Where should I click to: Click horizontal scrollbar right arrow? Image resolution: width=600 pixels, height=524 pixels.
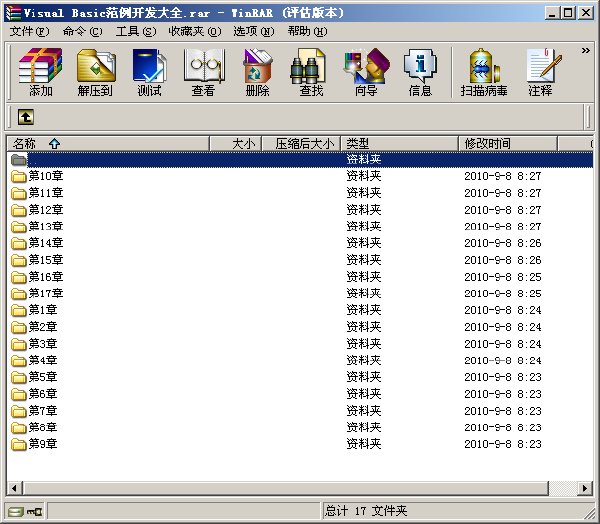pos(585,488)
